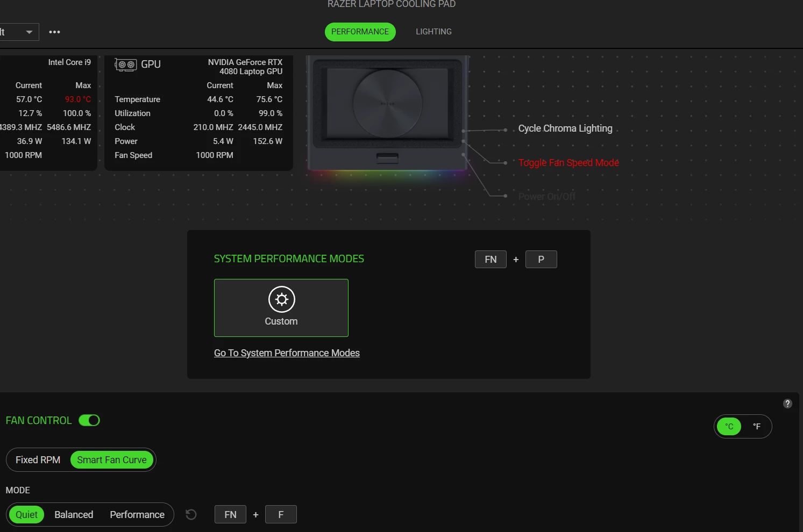The height and width of the screenshot is (532, 803).
Task: Click the cooling pad device image
Action: [387, 113]
